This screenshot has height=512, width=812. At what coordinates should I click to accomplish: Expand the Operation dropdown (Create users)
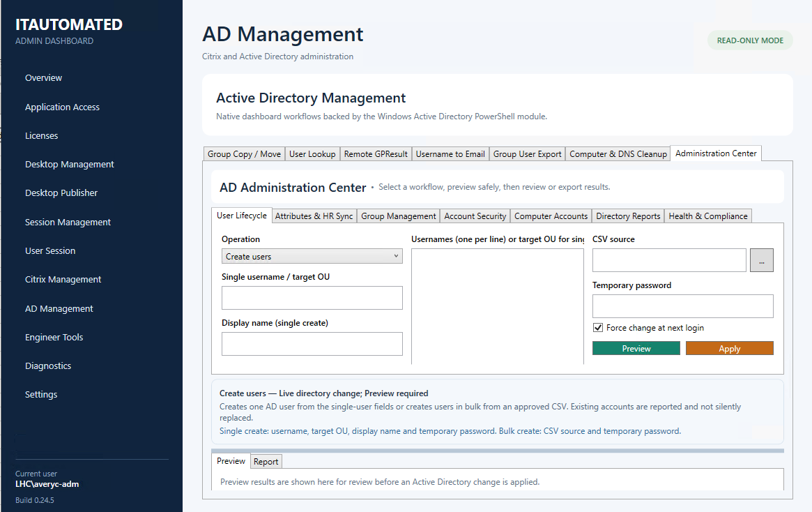tap(312, 256)
